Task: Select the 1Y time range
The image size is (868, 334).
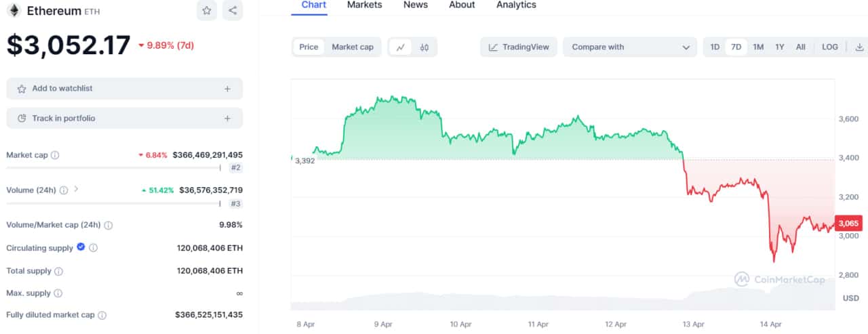Action: pos(780,47)
